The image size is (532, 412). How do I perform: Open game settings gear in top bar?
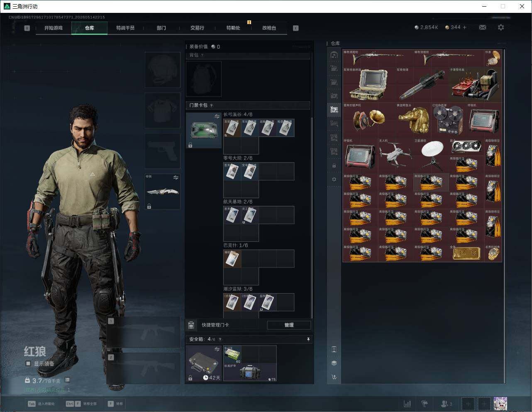501,27
